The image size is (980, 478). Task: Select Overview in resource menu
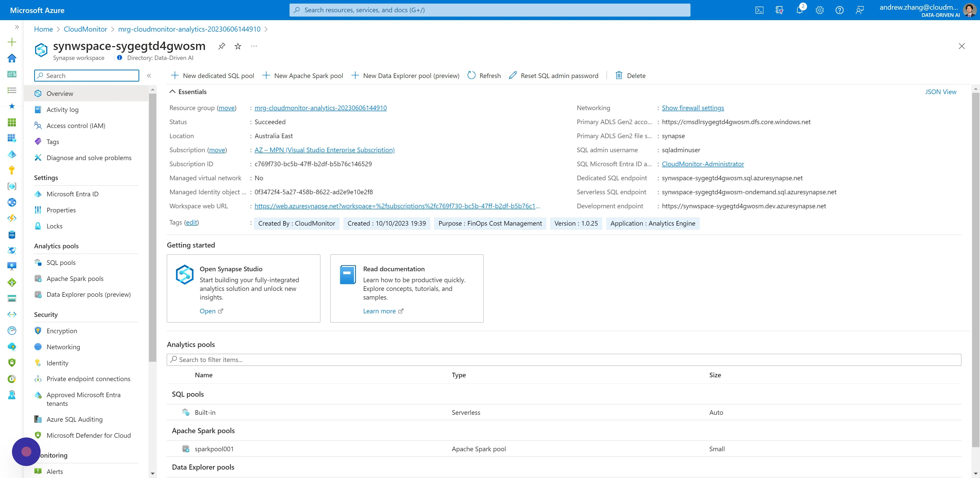(x=86, y=94)
